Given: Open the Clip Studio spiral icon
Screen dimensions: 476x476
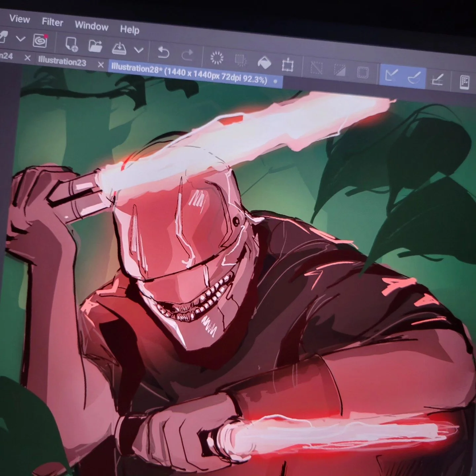Looking at the screenshot, I should point(40,40).
